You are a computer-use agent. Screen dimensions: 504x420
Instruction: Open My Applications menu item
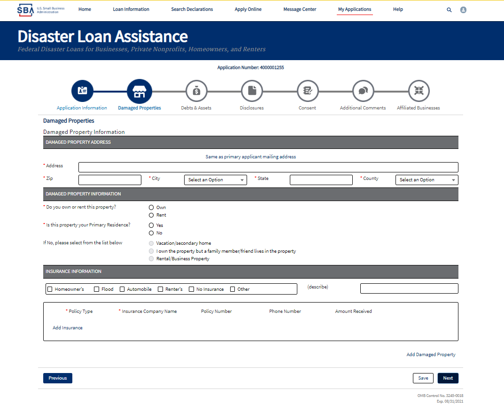pos(355,9)
